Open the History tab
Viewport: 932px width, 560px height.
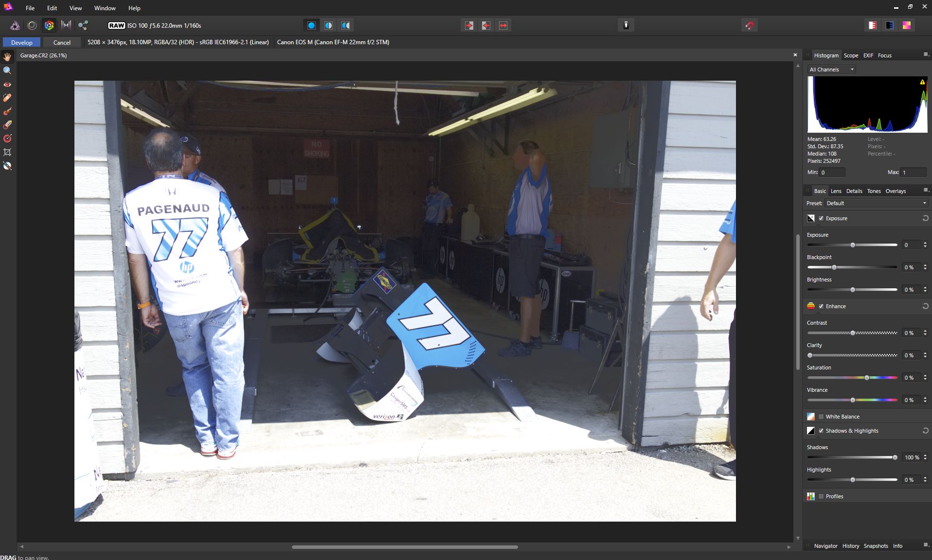850,546
